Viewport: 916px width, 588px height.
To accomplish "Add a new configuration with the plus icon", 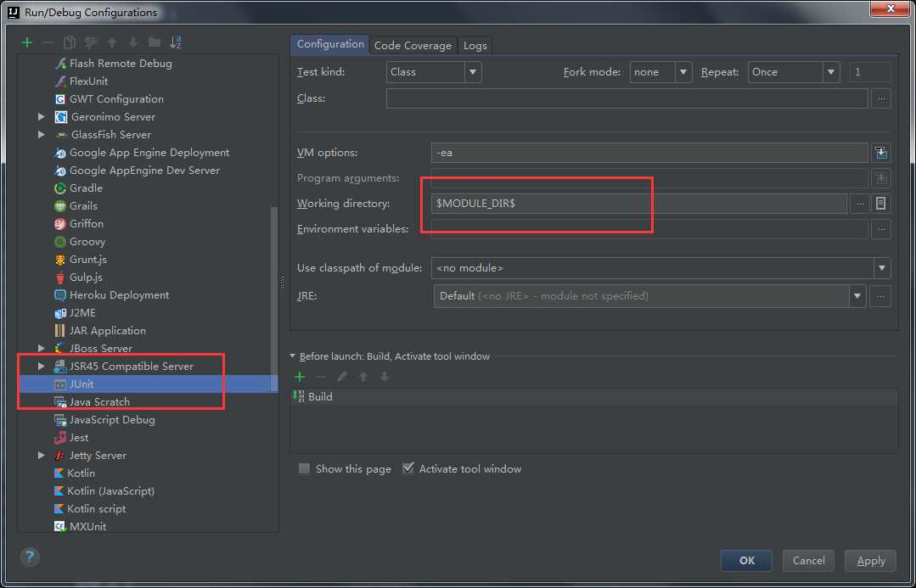I will (x=27, y=42).
